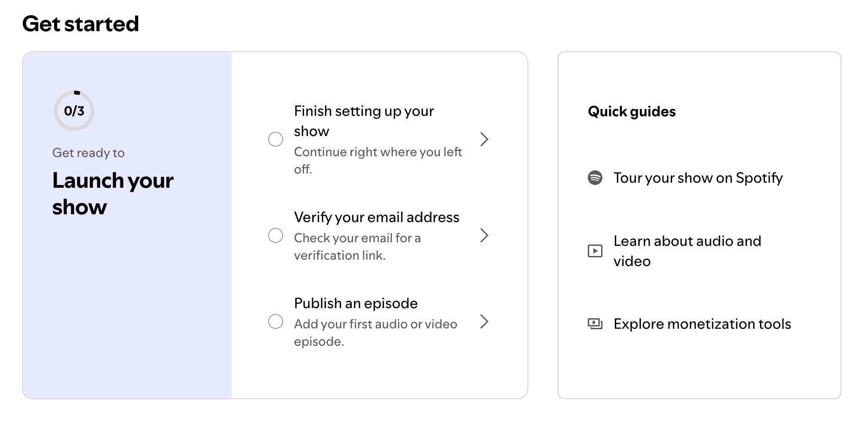Click the Spotify logo icon
868x424 pixels.
tap(595, 178)
